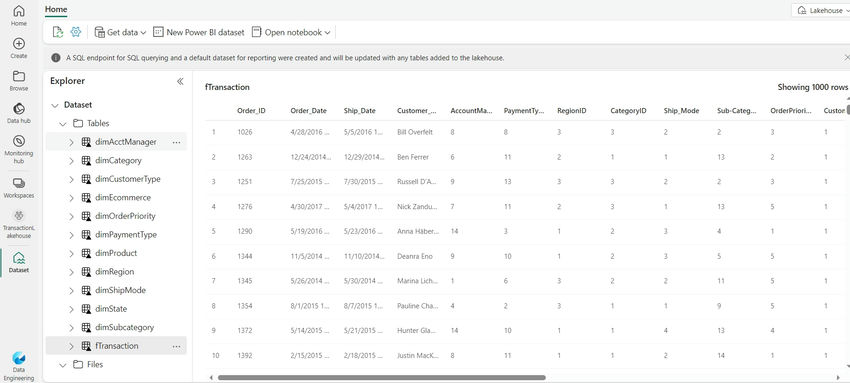
Task: Click the Order_Date column header
Action: (308, 111)
